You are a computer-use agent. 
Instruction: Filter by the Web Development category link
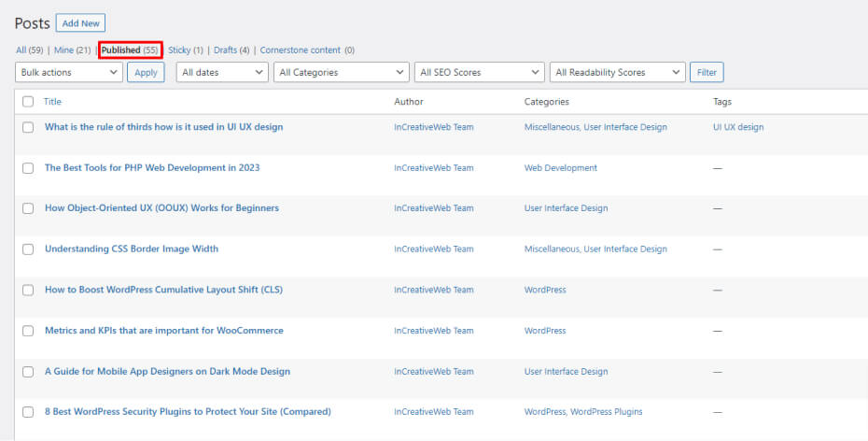click(560, 168)
